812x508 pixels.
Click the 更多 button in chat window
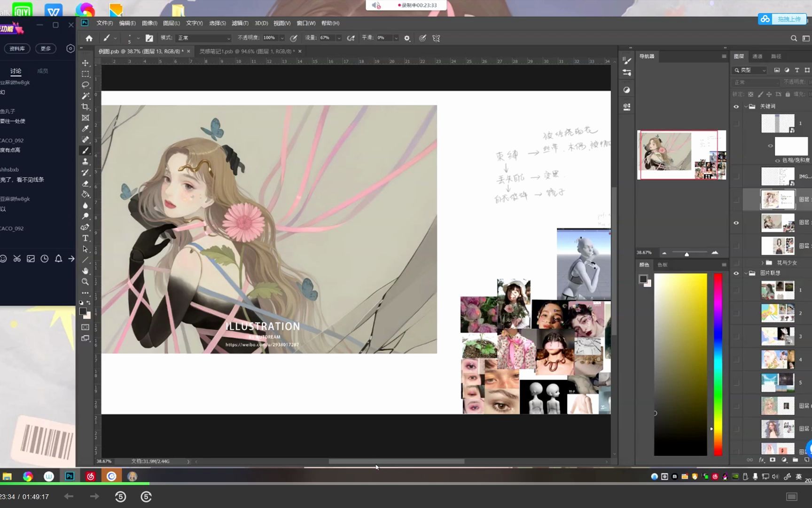point(46,48)
